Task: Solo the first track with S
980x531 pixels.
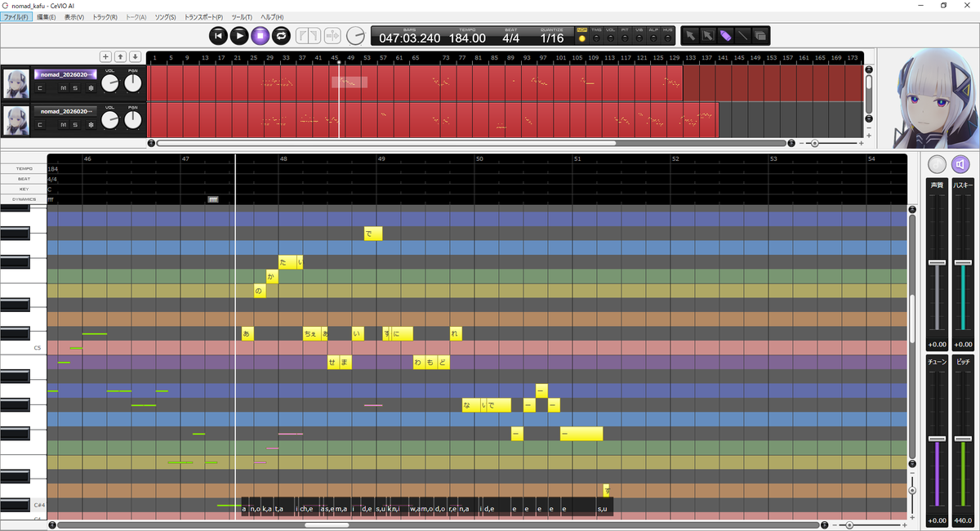Action: tap(75, 88)
